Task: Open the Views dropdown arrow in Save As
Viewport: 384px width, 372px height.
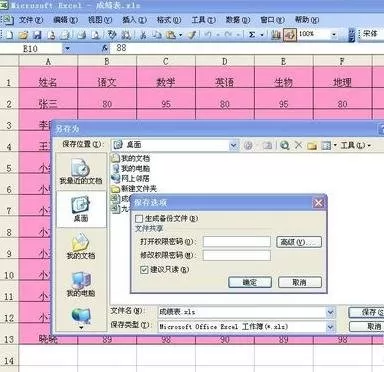Action: pos(335,146)
